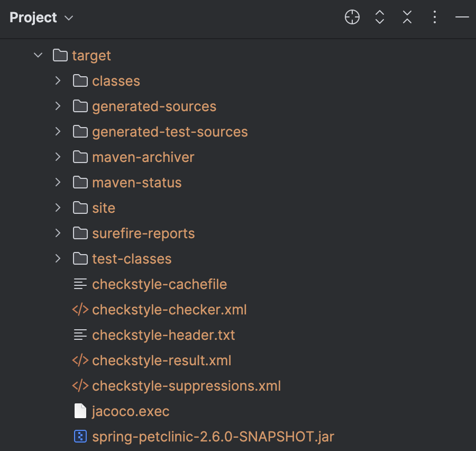This screenshot has width=476, height=451.
Task: Collapse the target folder
Action: coord(38,55)
